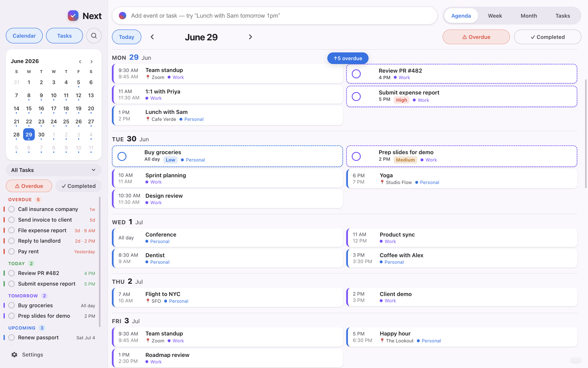Click Work color dot on 1:1 with Priya
Image resolution: width=588 pixels, height=368 pixels.
[147, 98]
